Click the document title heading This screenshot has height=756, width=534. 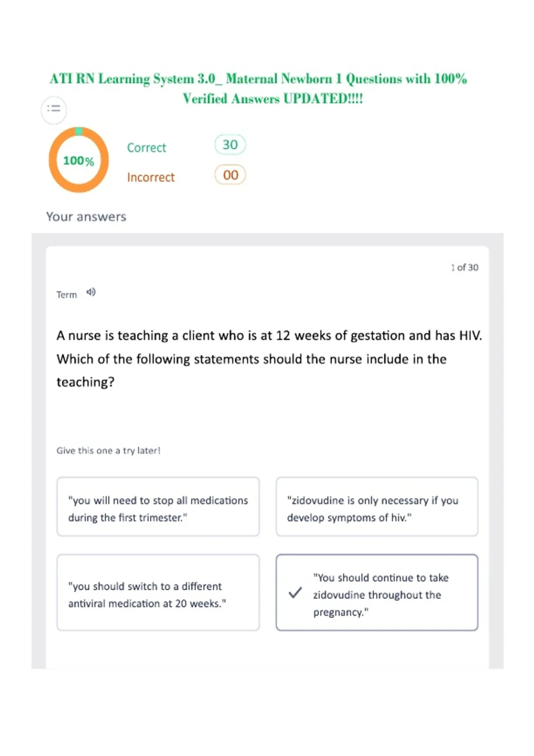click(x=259, y=88)
